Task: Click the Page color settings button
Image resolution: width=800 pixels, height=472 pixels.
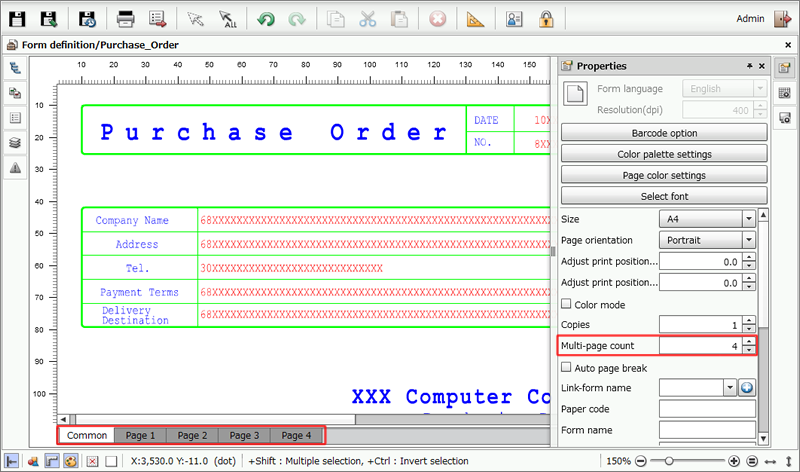Action: pyautogui.click(x=664, y=175)
